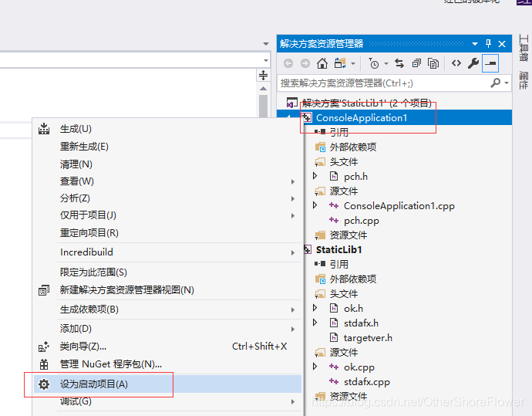
Task: Click the search magnifier icon
Action: click(x=495, y=83)
